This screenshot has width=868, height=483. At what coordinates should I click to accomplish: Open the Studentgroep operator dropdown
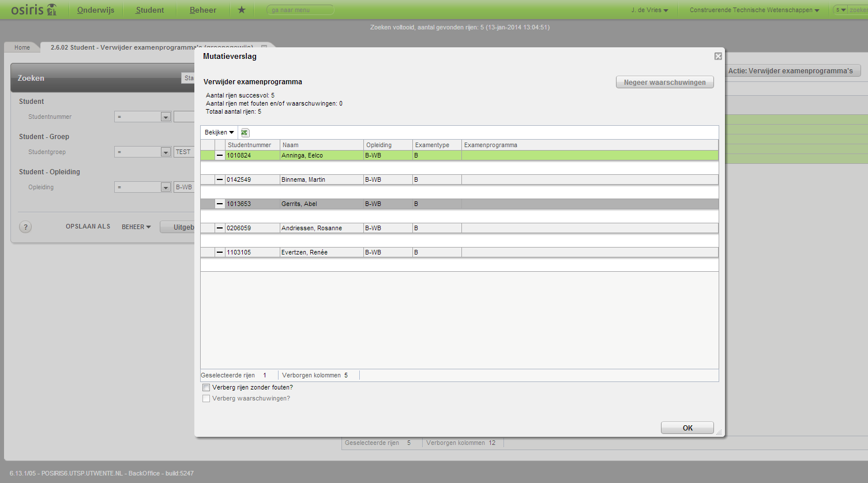[166, 152]
